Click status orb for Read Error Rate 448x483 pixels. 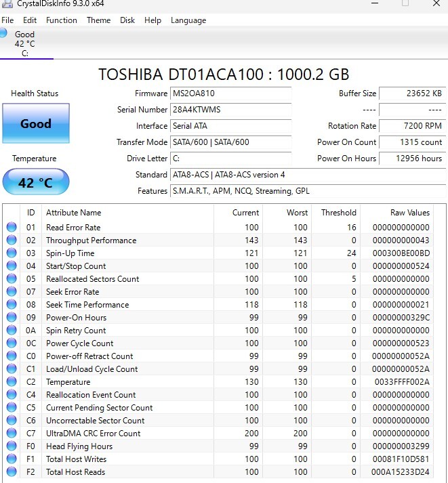12,227
